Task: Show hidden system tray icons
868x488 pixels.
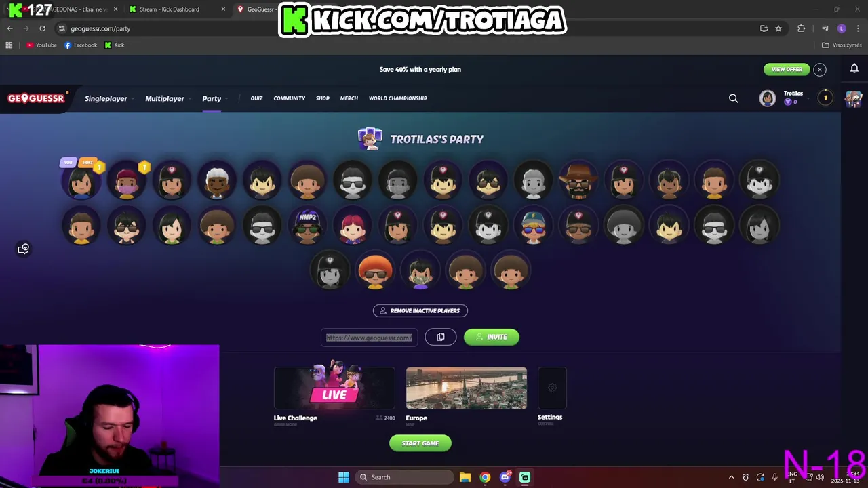Action: pos(731,477)
